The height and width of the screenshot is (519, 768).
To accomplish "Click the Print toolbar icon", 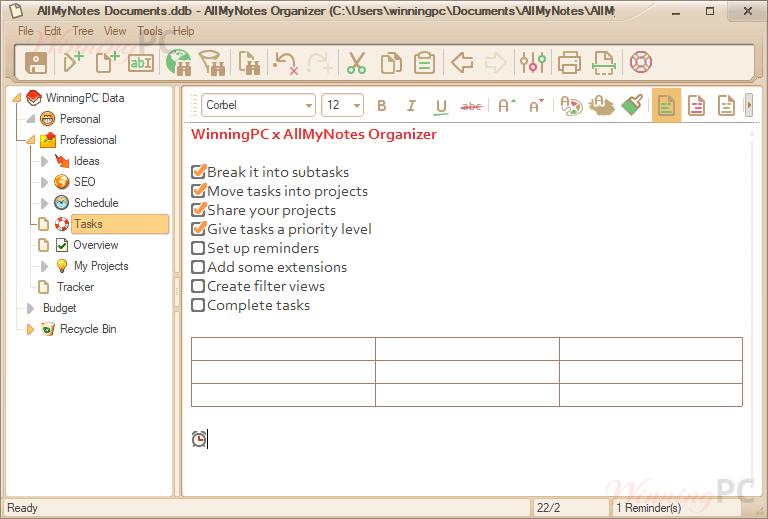I will 569,63.
